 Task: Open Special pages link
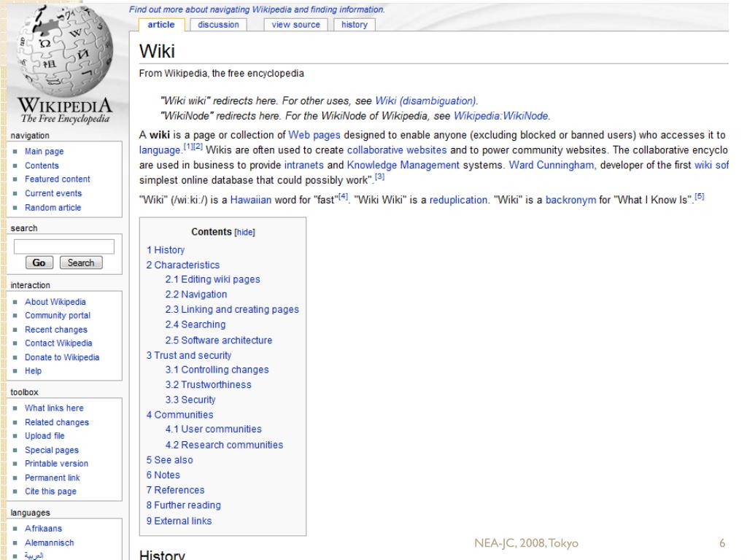pyautogui.click(x=52, y=450)
